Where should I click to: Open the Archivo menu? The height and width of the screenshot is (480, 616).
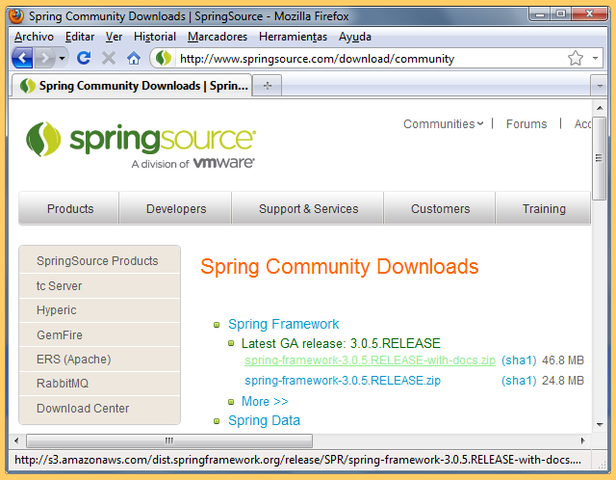pyautogui.click(x=34, y=37)
